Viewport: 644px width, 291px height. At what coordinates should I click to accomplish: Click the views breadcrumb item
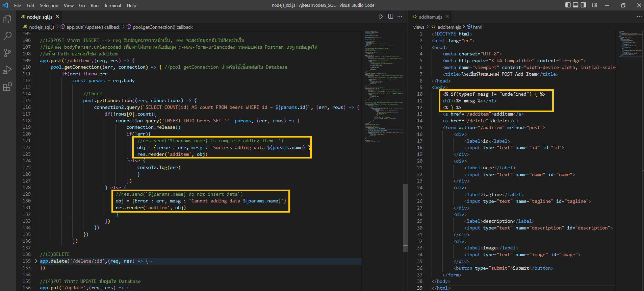(x=418, y=27)
